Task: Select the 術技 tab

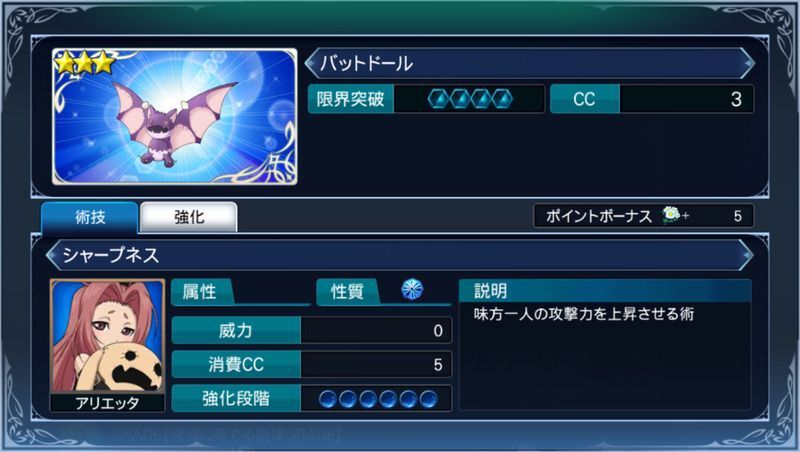Action: (90, 217)
